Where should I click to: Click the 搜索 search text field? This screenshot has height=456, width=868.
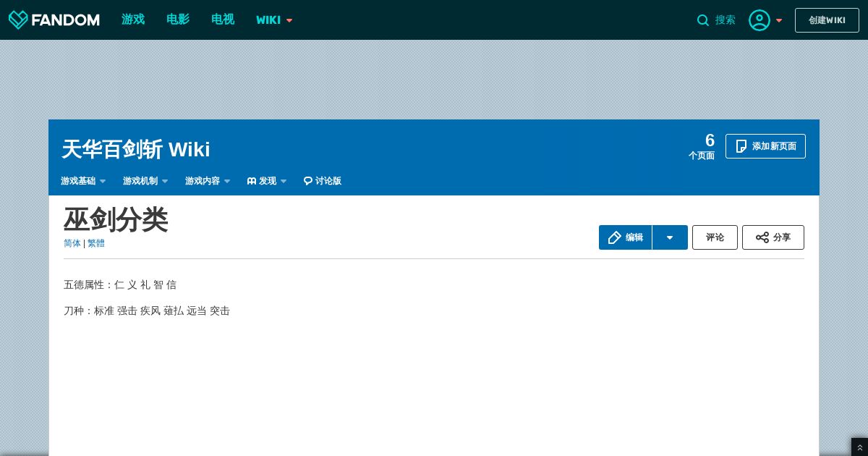(x=726, y=20)
